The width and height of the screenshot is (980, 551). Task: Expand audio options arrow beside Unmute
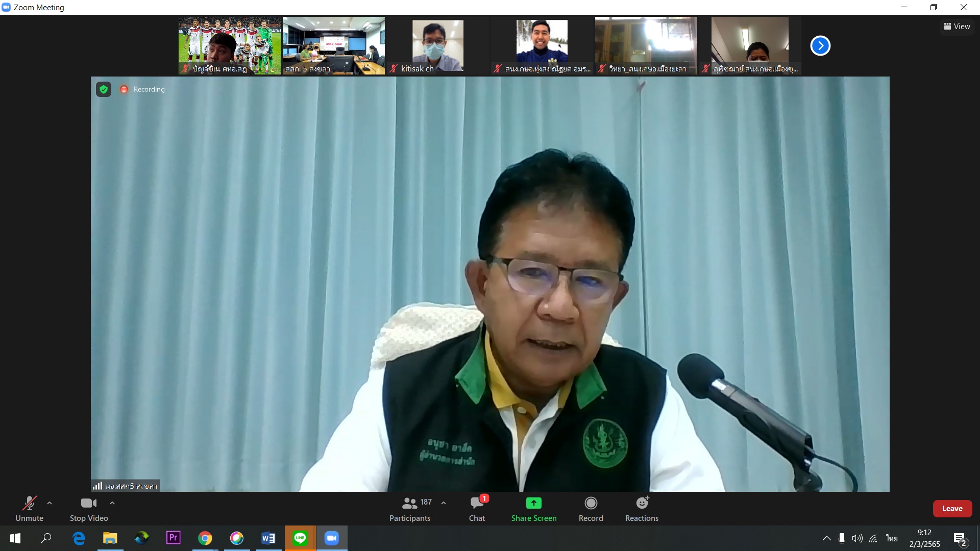(x=50, y=503)
